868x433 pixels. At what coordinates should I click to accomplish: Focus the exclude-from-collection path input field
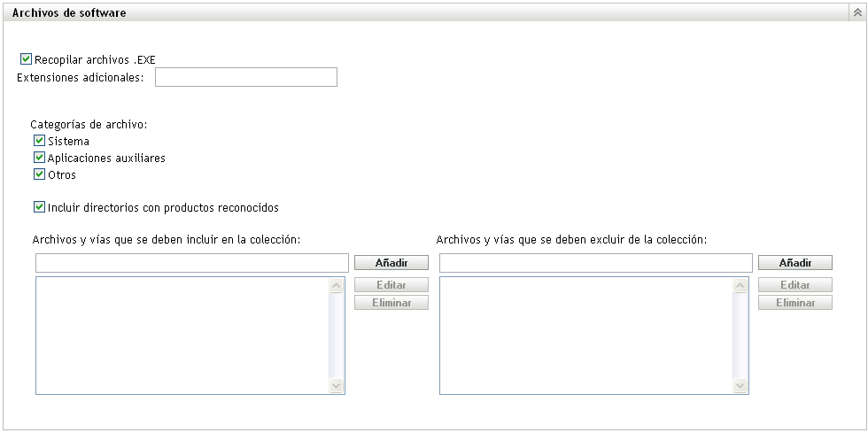coord(596,263)
